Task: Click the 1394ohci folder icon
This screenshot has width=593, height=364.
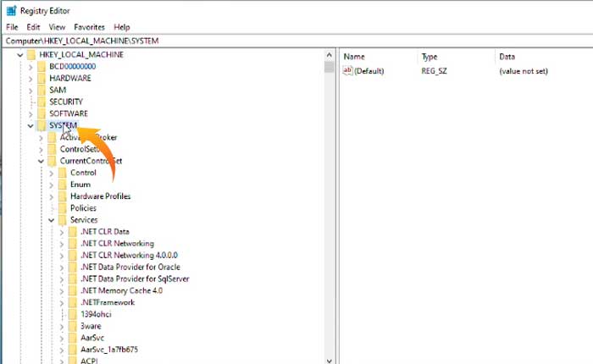Action: (73, 314)
